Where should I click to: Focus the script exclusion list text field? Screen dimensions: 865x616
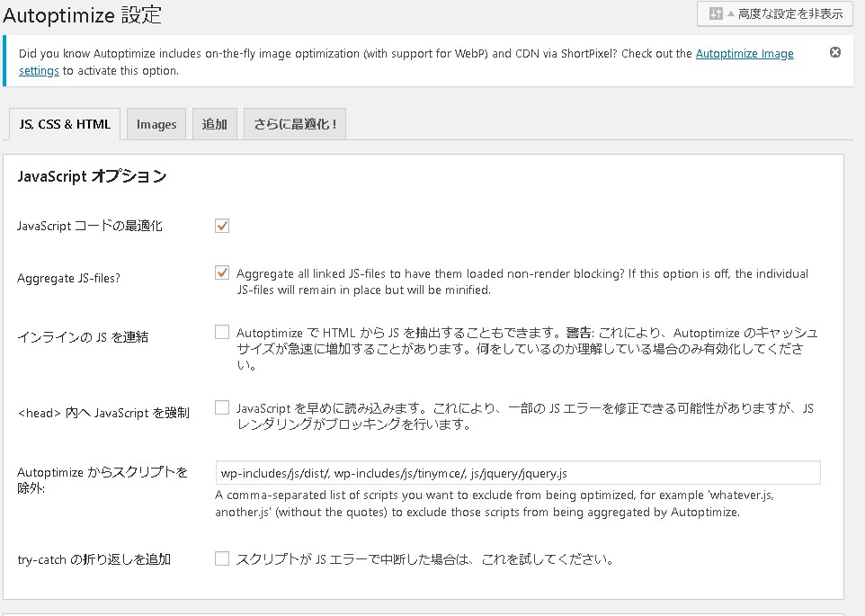point(517,473)
